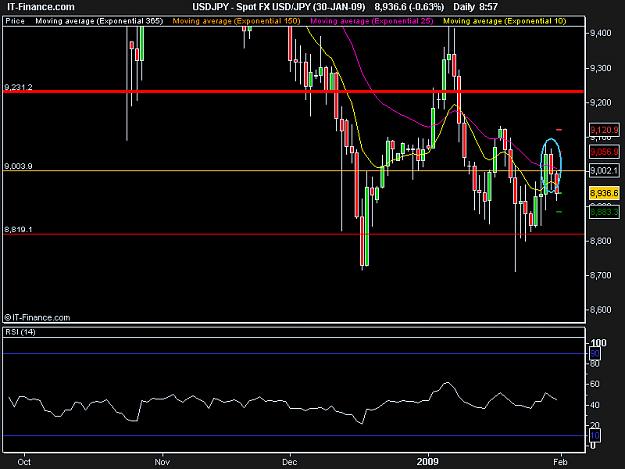The height and width of the screenshot is (469, 625).
Task: Click the orange 9,003.9 horizontal line
Action: (x=293, y=171)
